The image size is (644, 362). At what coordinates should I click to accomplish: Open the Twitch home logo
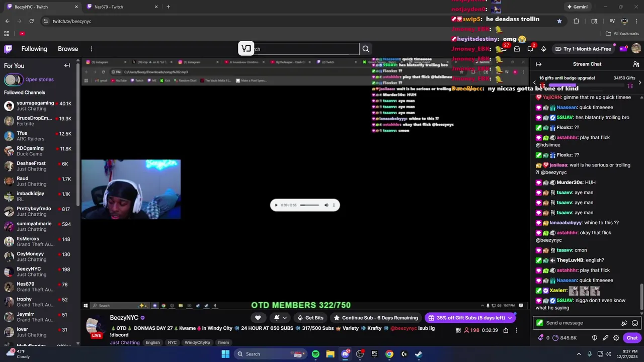click(8, 49)
